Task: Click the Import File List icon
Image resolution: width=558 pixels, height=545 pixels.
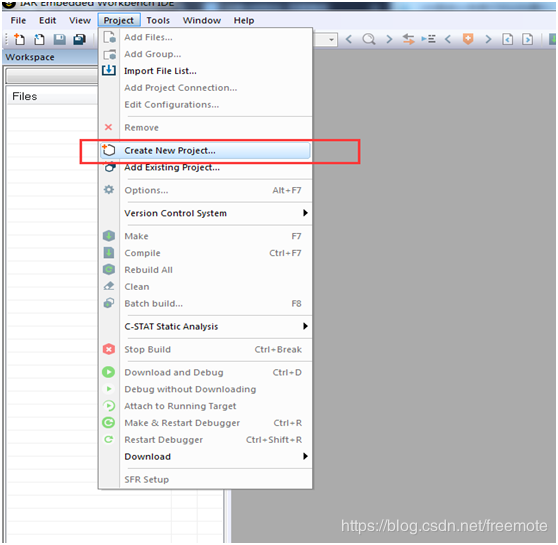Action: pyautogui.click(x=109, y=70)
